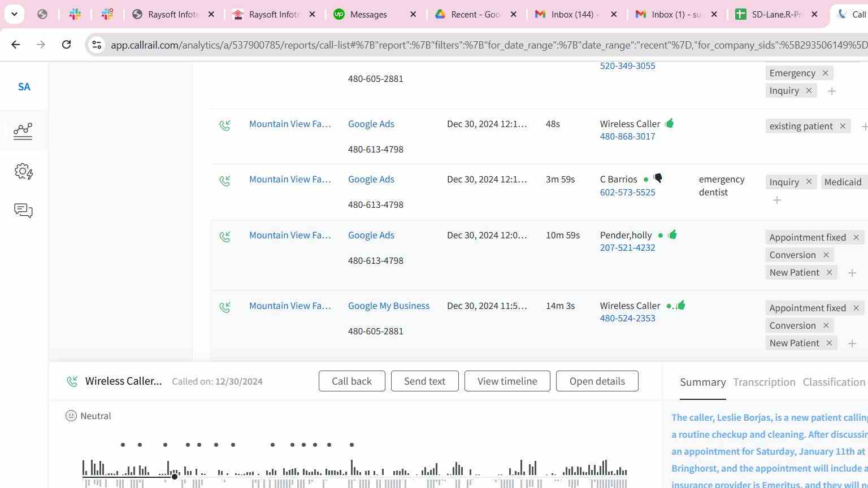Screen dimensions: 868x488
Task: Click the inbound call icon for 48s call
Action: pyautogui.click(x=225, y=125)
